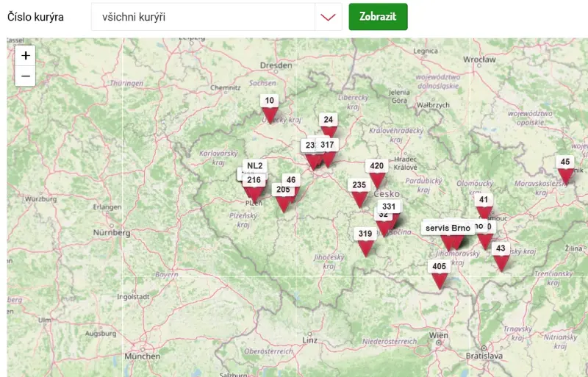Image resolution: width=588 pixels, height=377 pixels.
Task: Select courier marker 331
Action: [x=390, y=207]
